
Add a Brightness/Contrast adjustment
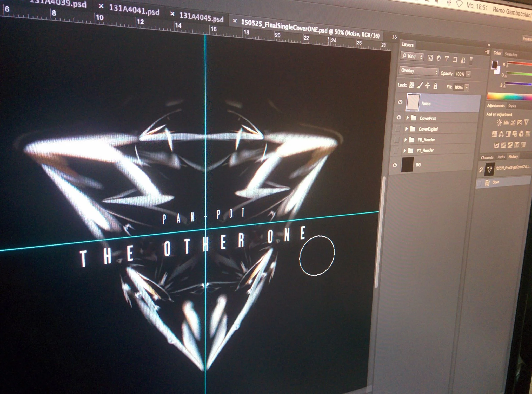(x=499, y=122)
